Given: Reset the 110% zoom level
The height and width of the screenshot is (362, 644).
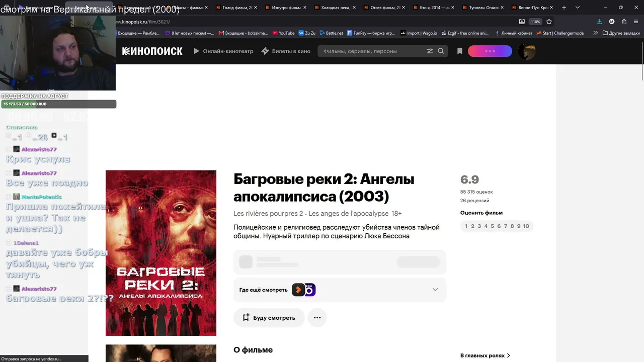Looking at the screenshot, I should 535,22.
